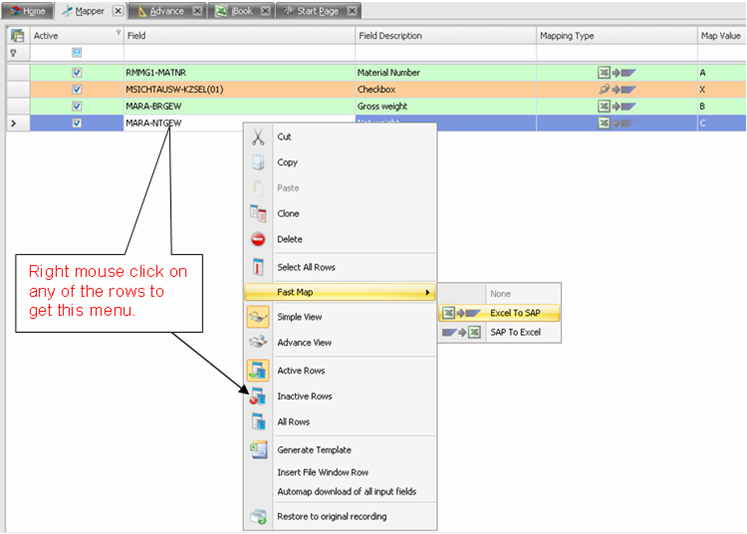
Task: Toggle Active checkbox for MARA-BRGEW row
Action: (77, 106)
